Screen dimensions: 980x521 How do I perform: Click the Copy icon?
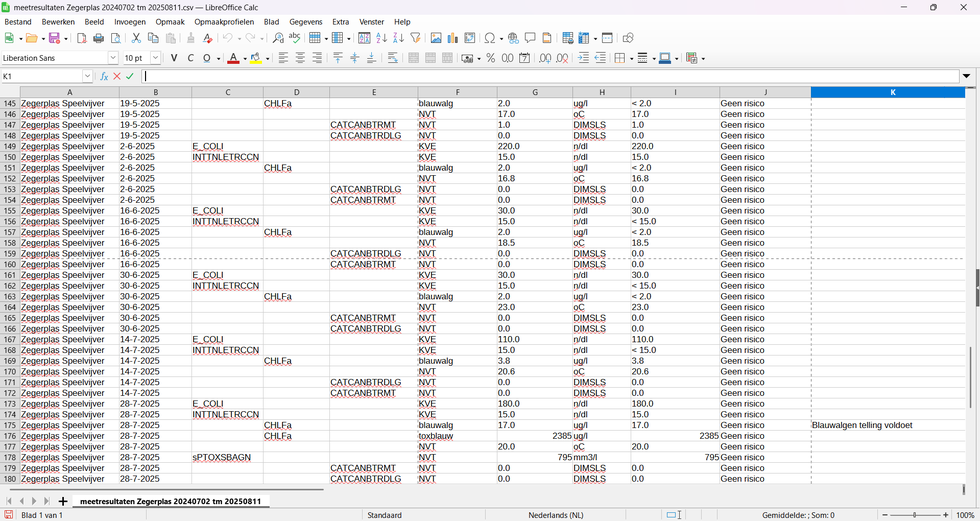point(153,38)
